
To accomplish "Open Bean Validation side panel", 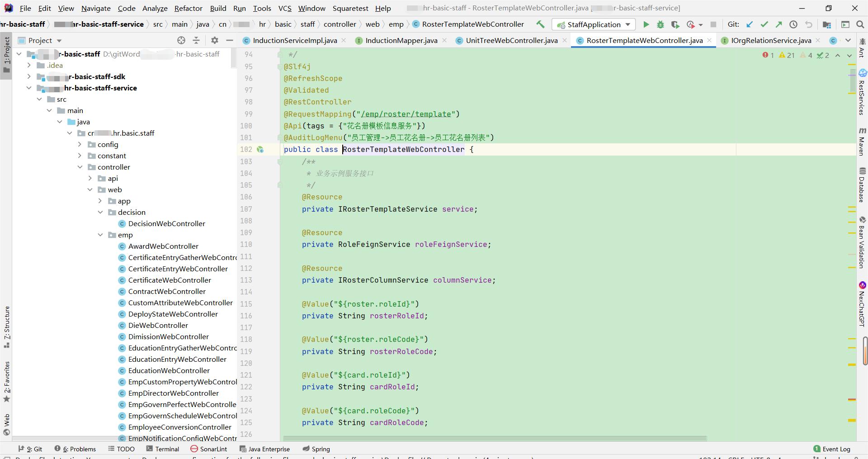I will 862,242.
